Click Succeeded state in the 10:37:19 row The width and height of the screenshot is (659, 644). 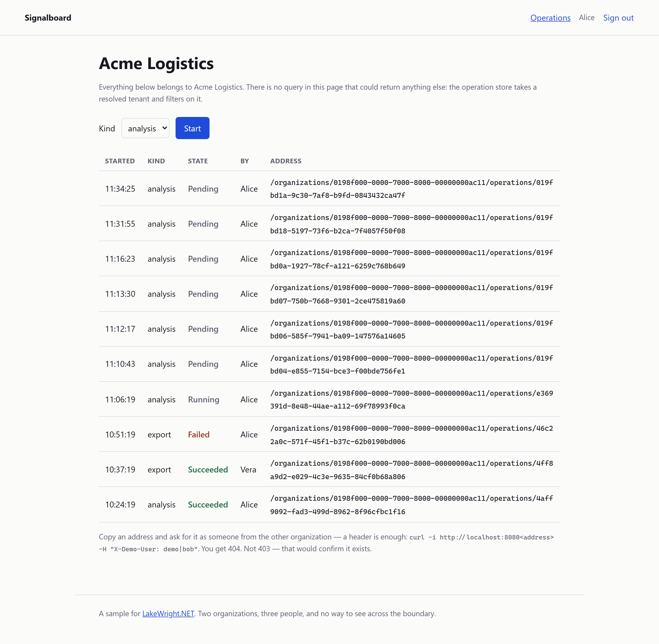208,469
